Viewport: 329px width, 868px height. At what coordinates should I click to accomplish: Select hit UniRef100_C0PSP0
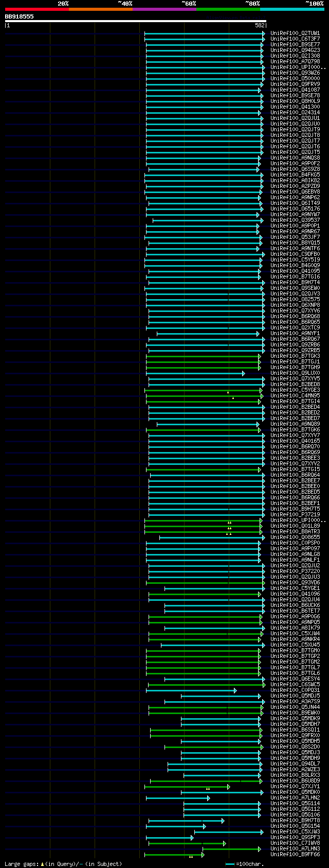coord(295,543)
